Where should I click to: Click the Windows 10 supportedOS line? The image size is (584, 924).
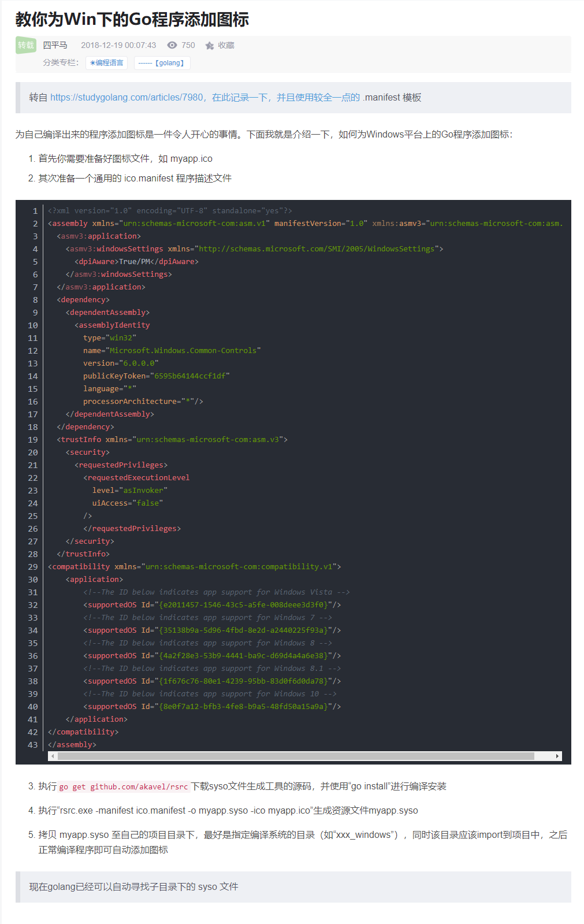tap(212, 707)
